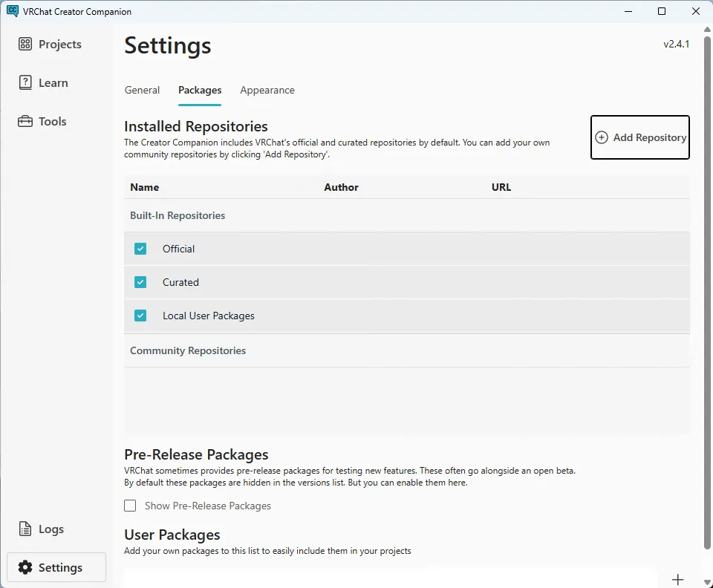Click the Local User Packages label
Viewport: 713px width, 588px height.
click(209, 316)
